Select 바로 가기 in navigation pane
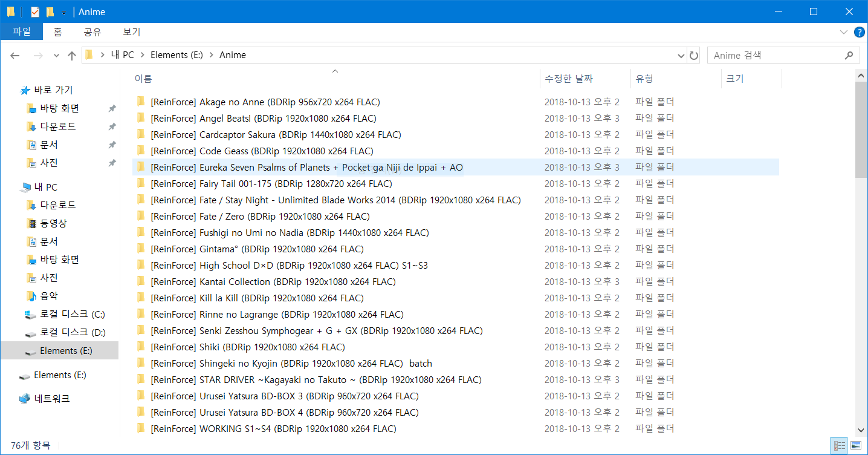This screenshot has width=868, height=455. [53, 90]
